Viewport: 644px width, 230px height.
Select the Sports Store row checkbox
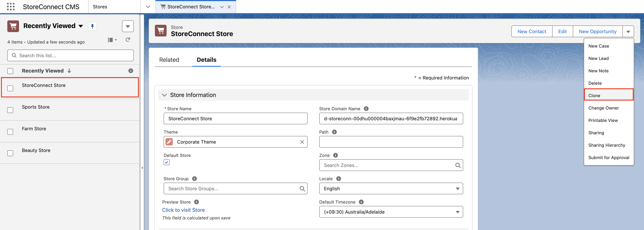pos(10,110)
